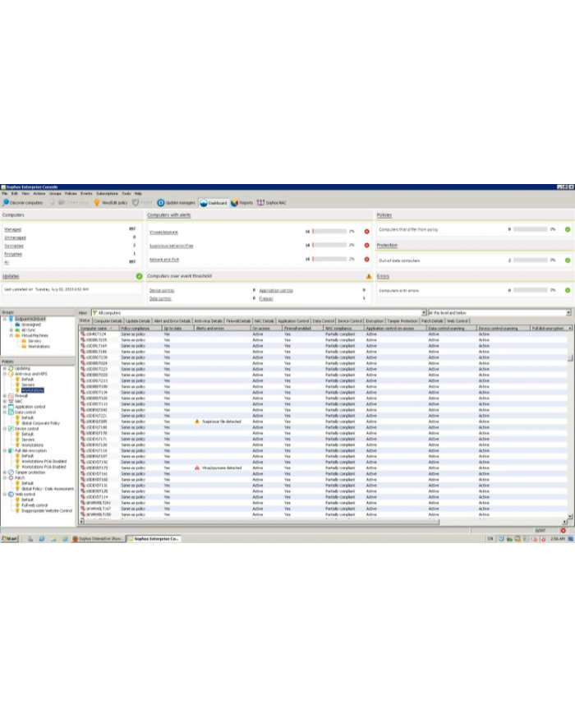This screenshot has width=575, height=728.
Task: Click the Full disk encryption policy icon
Action: click(11, 450)
